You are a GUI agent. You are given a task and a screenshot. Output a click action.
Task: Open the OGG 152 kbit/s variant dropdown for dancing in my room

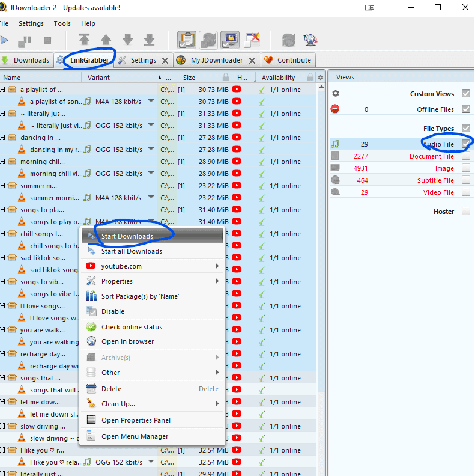151,150
